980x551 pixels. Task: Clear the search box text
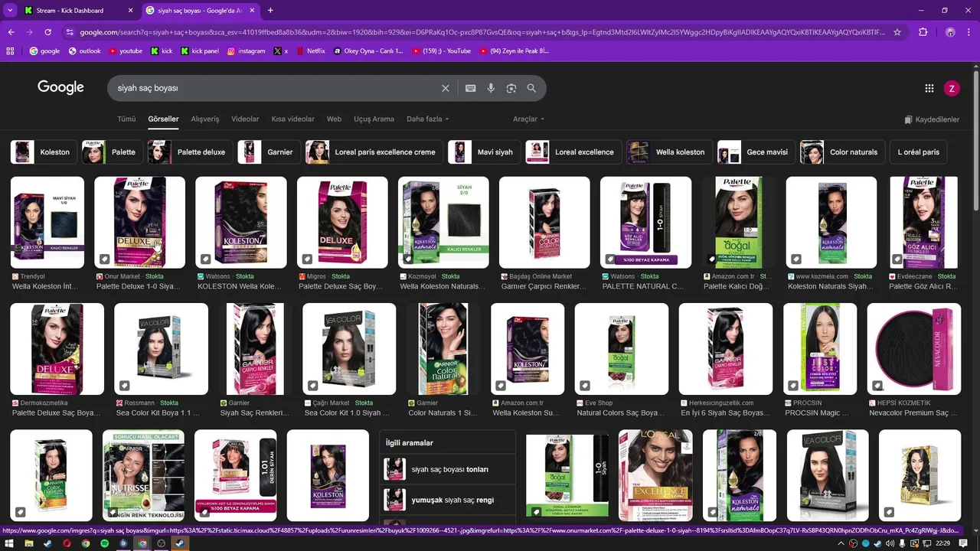(445, 88)
